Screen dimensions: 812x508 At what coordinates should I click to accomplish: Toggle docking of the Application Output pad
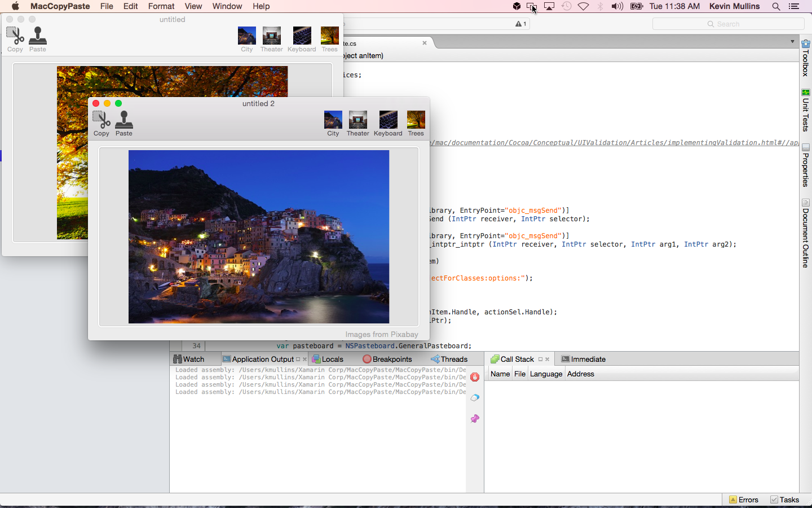coord(298,360)
